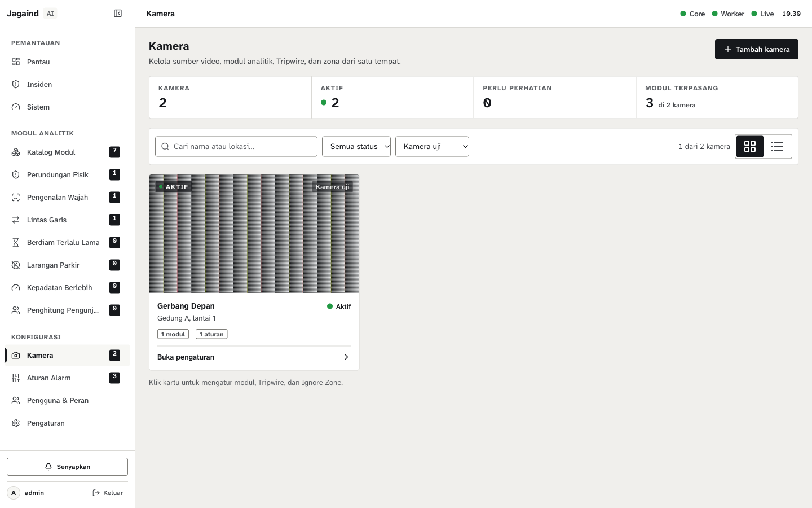Open Gerbang Depan settings chevron
812x508 pixels.
(x=346, y=357)
